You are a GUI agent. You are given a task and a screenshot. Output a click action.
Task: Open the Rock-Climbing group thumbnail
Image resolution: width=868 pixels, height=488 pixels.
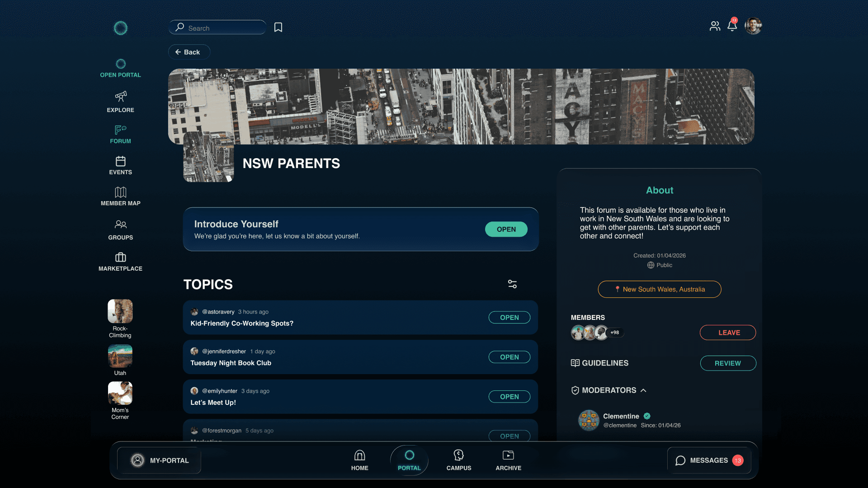[120, 312]
